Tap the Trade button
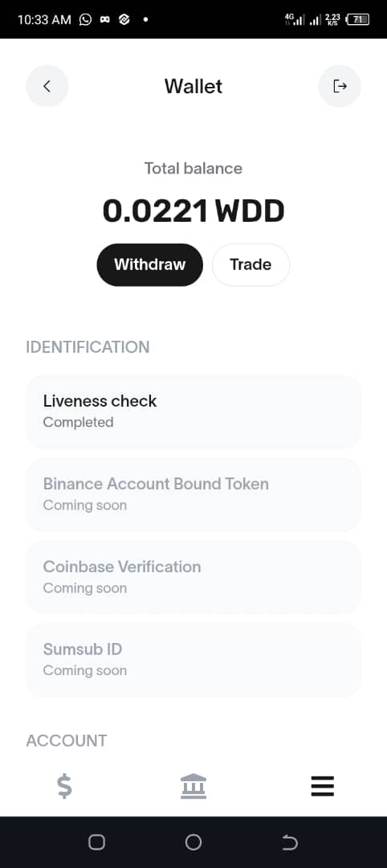387x868 pixels. (x=251, y=264)
